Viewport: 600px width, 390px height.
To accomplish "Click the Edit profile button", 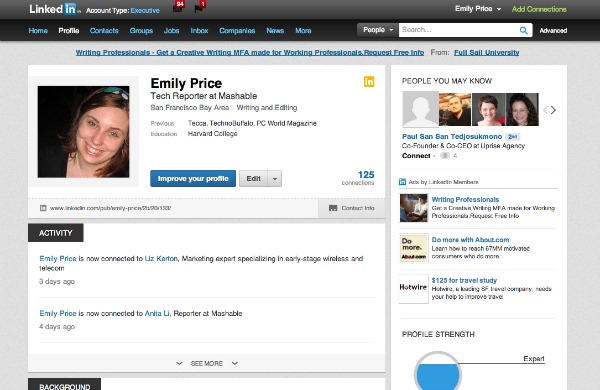I will tap(253, 179).
